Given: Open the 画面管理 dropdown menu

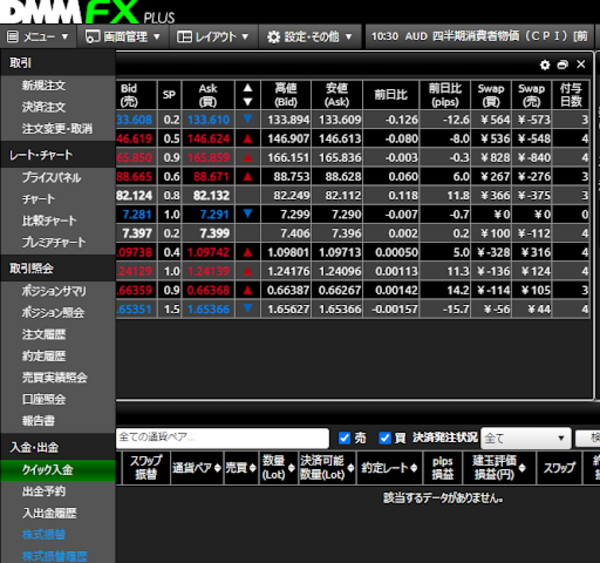Looking at the screenshot, I should 122,37.
